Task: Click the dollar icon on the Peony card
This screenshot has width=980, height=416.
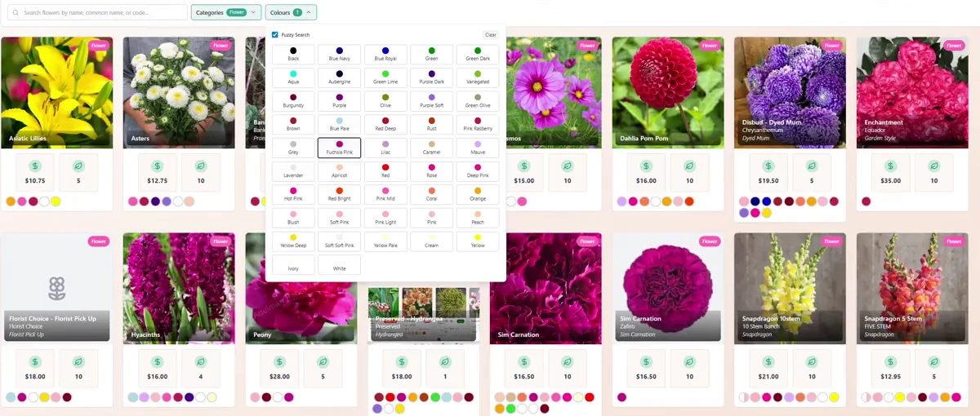Action: tap(280, 361)
